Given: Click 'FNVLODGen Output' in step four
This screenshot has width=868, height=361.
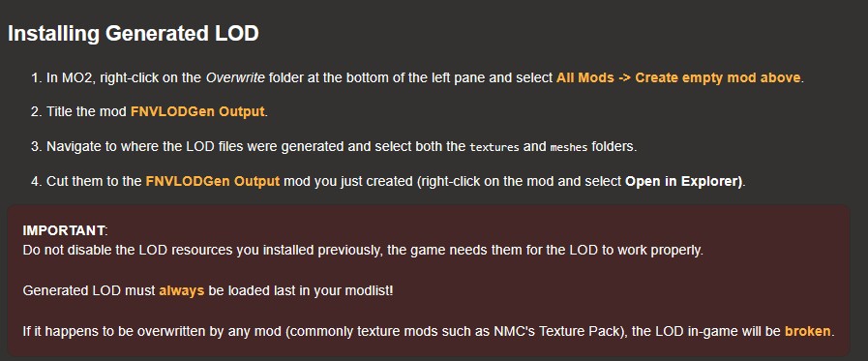Looking at the screenshot, I should (x=213, y=181).
